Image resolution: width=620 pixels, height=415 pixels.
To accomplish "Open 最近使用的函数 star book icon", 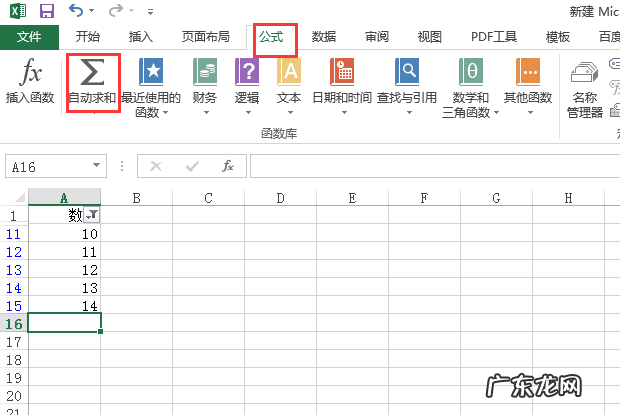I will point(151,72).
